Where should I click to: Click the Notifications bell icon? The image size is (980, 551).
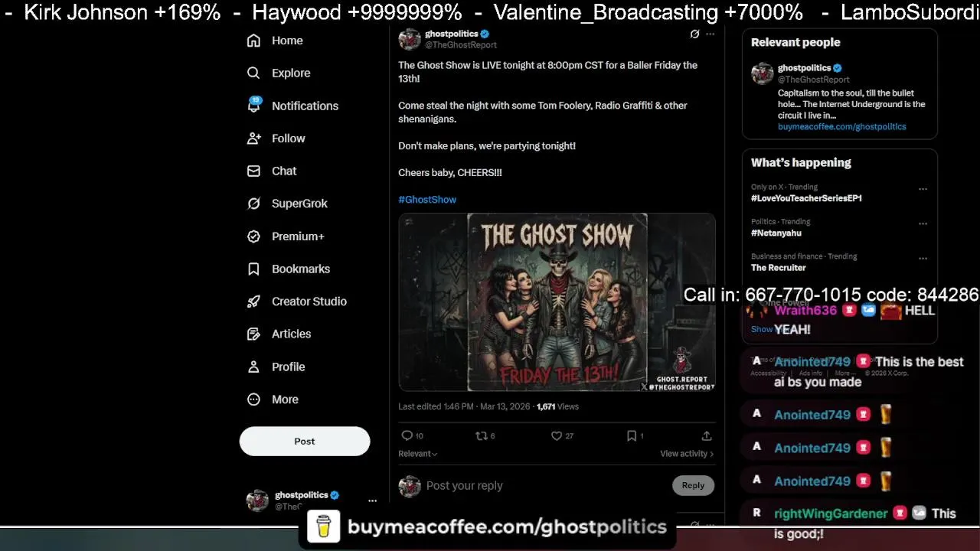click(x=253, y=106)
